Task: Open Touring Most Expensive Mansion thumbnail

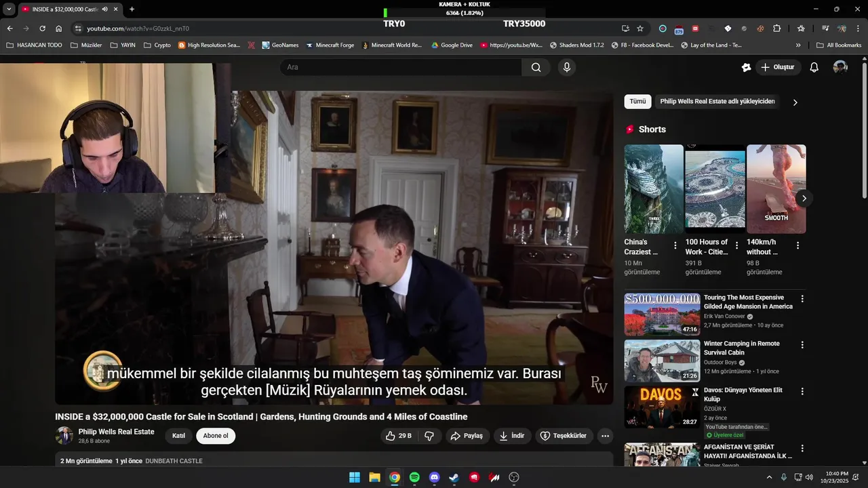Action: click(x=662, y=314)
